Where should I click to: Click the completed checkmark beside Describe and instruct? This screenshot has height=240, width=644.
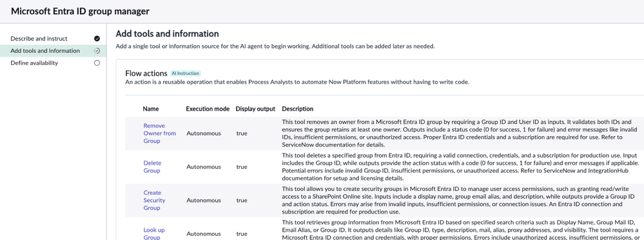coord(97,39)
